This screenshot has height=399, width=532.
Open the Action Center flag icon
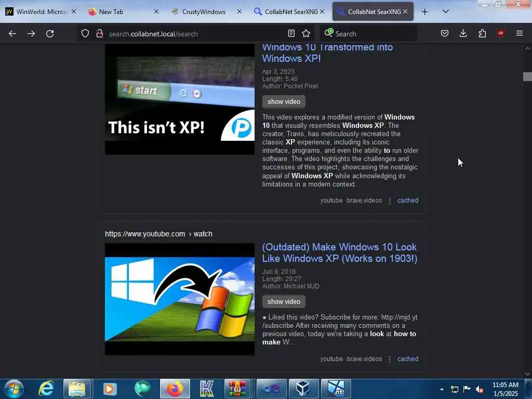pos(467,389)
